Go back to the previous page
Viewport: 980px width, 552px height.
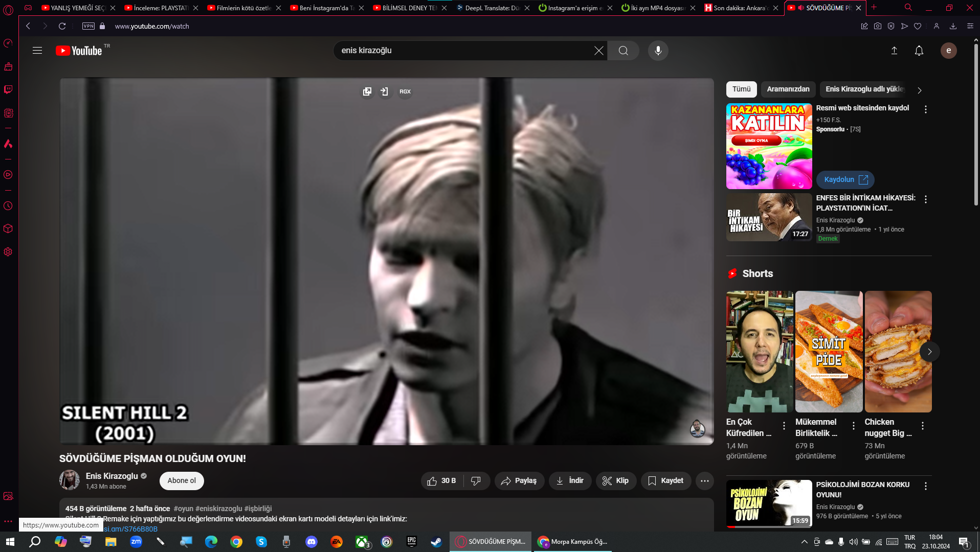pyautogui.click(x=28, y=26)
